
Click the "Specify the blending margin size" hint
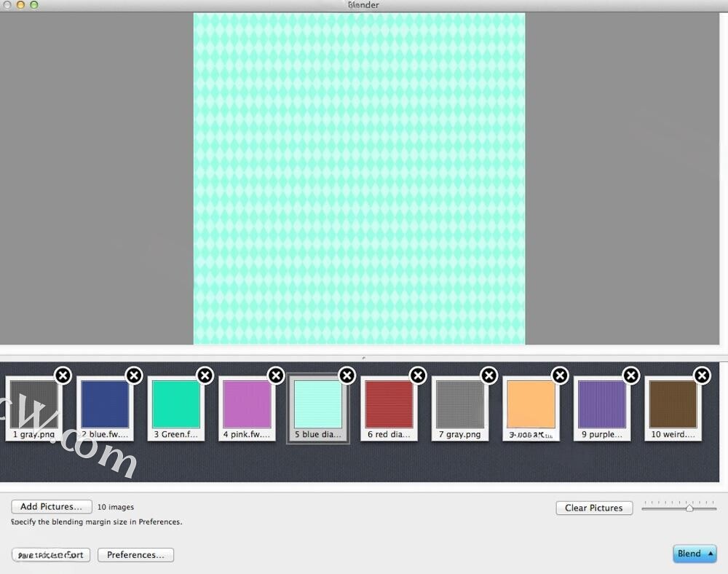(97, 522)
